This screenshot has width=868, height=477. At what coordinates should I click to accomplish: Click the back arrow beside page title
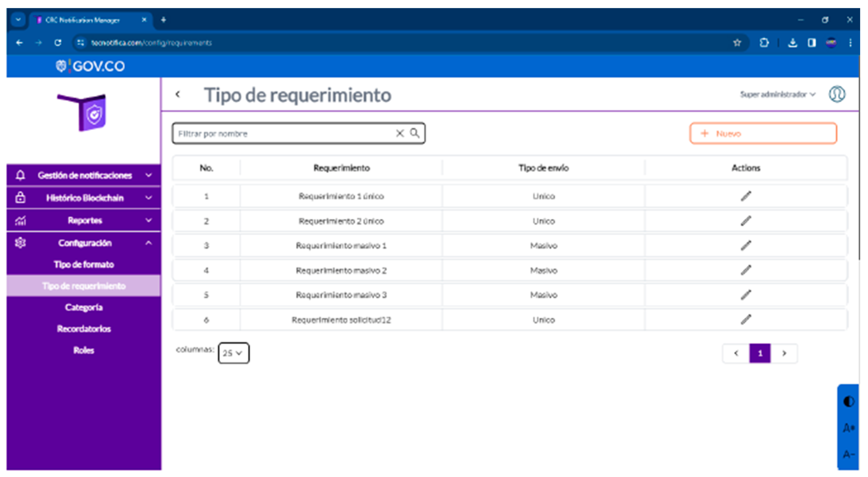click(178, 94)
